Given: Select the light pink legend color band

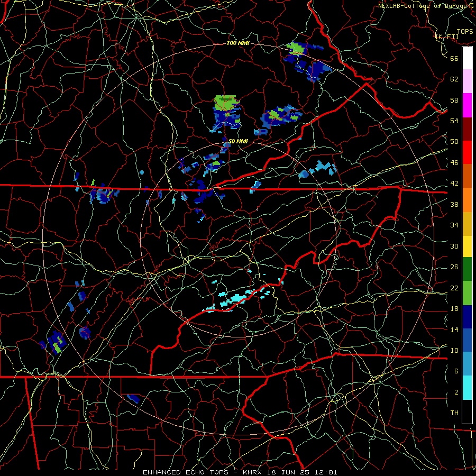Looking at the screenshot, I should (467, 81).
